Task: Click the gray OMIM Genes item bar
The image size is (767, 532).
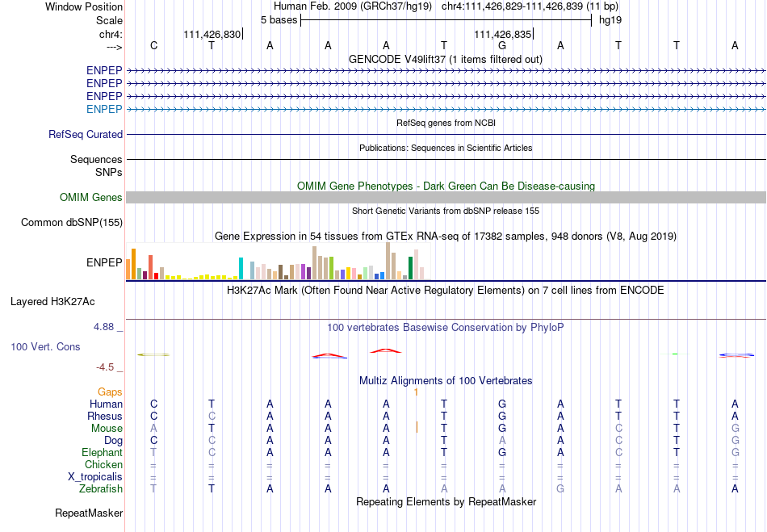Action: coord(446,198)
